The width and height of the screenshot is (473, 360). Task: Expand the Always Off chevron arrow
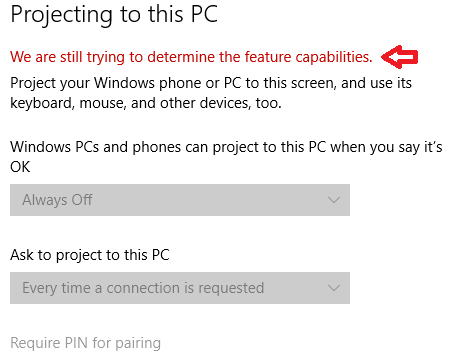pos(334,200)
